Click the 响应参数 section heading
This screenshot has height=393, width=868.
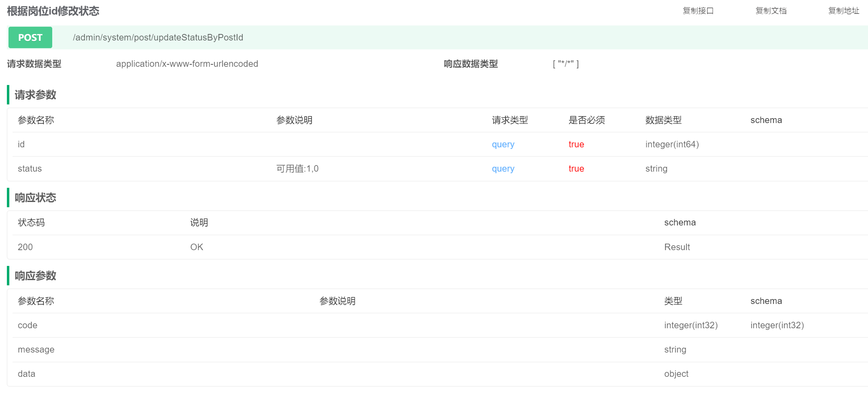(x=36, y=276)
